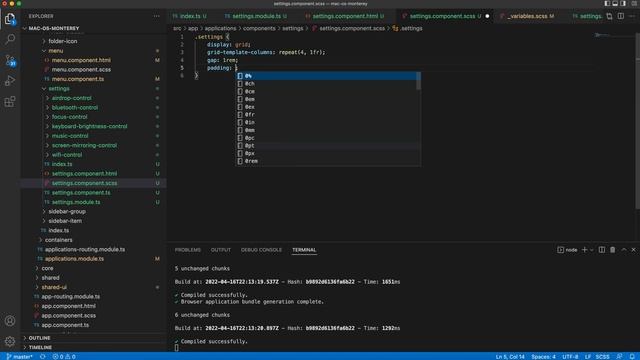This screenshot has height=360, width=640.
Task: Select the TERMINAL panel tab
Action: coord(304,250)
